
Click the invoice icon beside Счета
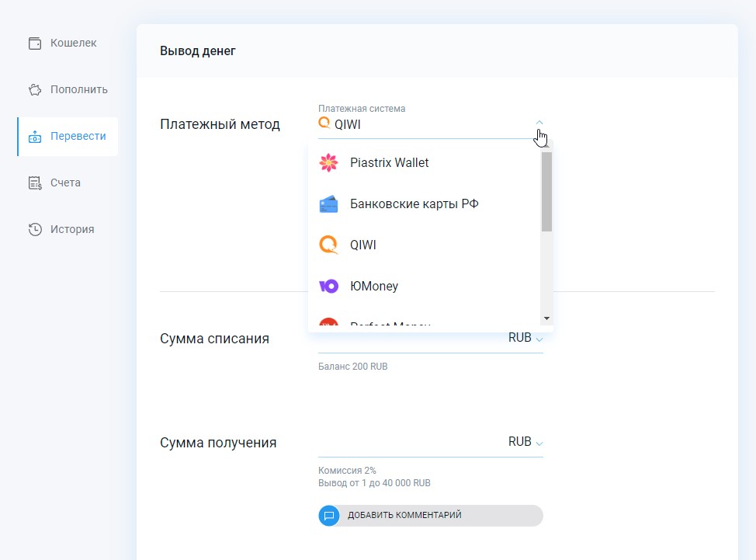coord(35,183)
